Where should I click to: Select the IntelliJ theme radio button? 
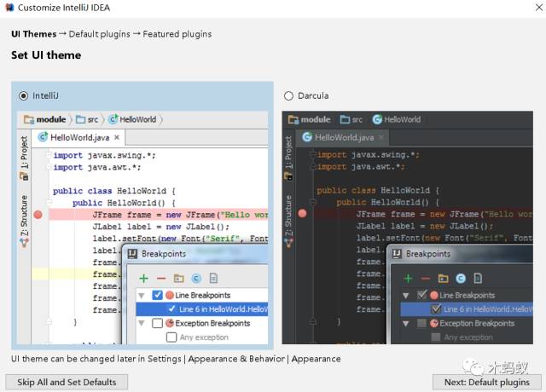click(x=23, y=95)
